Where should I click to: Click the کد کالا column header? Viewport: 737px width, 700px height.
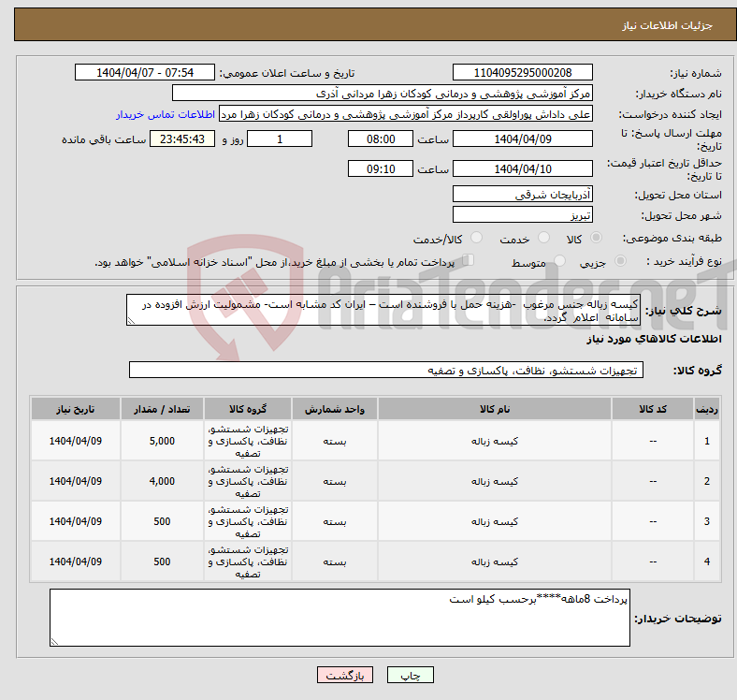click(653, 409)
